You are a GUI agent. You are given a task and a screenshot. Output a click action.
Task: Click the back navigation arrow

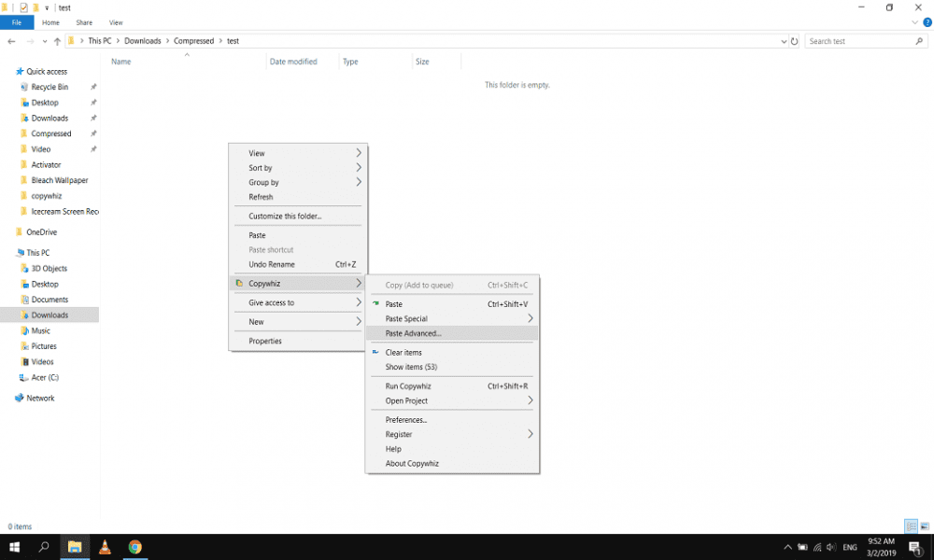[x=12, y=40]
